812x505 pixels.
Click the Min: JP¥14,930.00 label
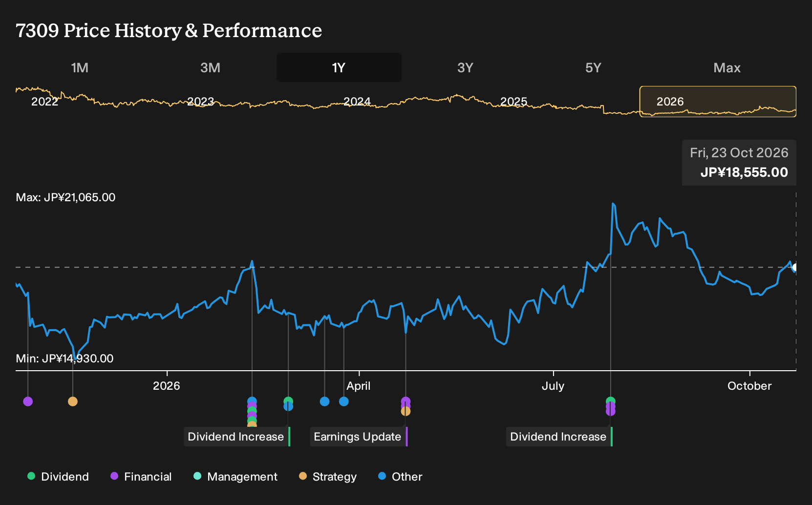coord(64,358)
